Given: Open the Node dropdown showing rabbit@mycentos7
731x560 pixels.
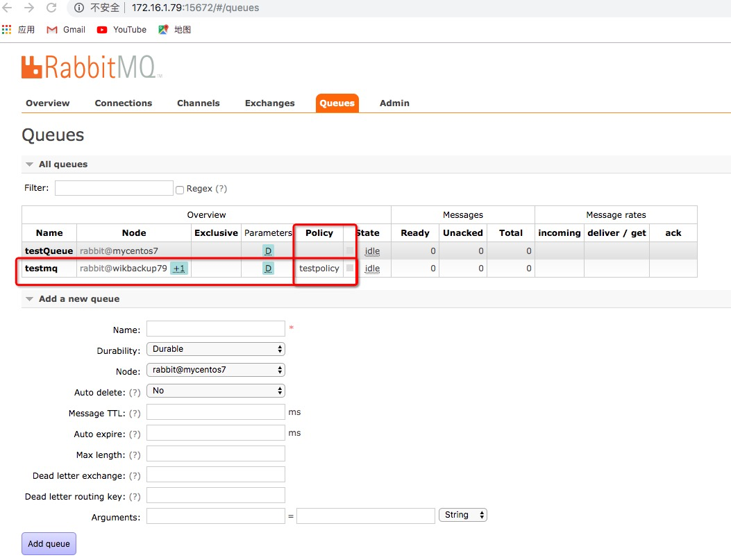Looking at the screenshot, I should coord(215,370).
